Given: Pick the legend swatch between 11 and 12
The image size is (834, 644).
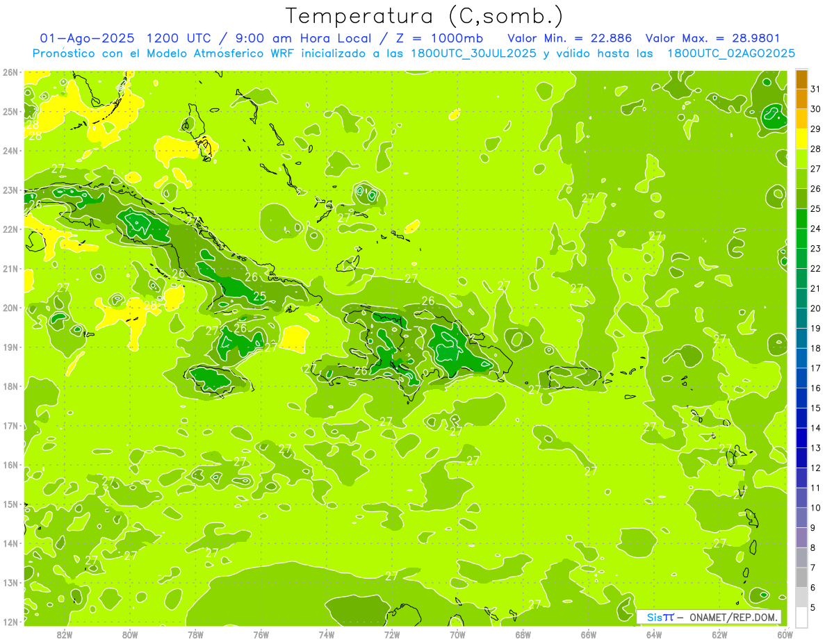Looking at the screenshot, I should click(x=801, y=477).
